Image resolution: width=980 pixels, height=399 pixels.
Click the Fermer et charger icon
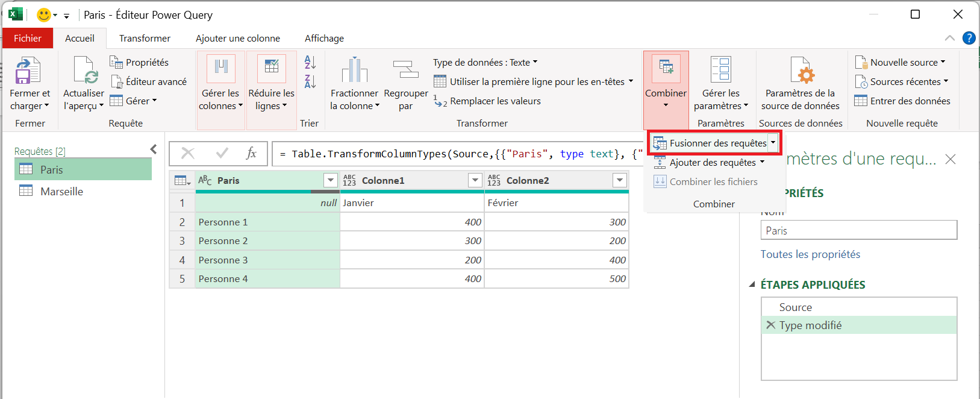pos(28,71)
